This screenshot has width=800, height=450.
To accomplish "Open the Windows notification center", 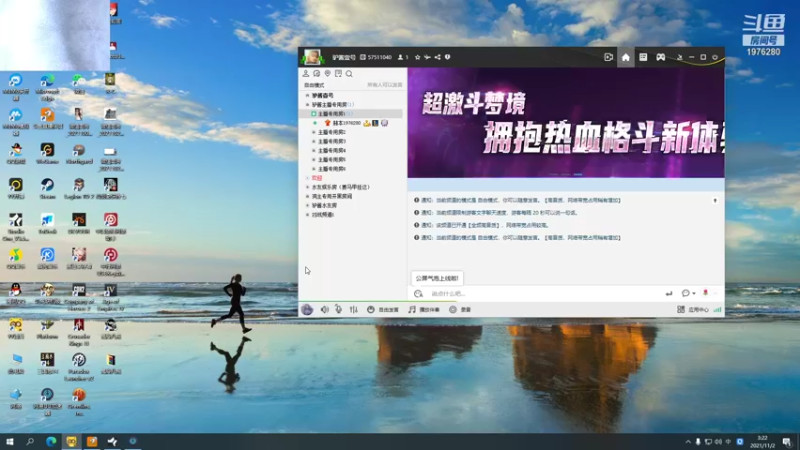I will click(787, 442).
